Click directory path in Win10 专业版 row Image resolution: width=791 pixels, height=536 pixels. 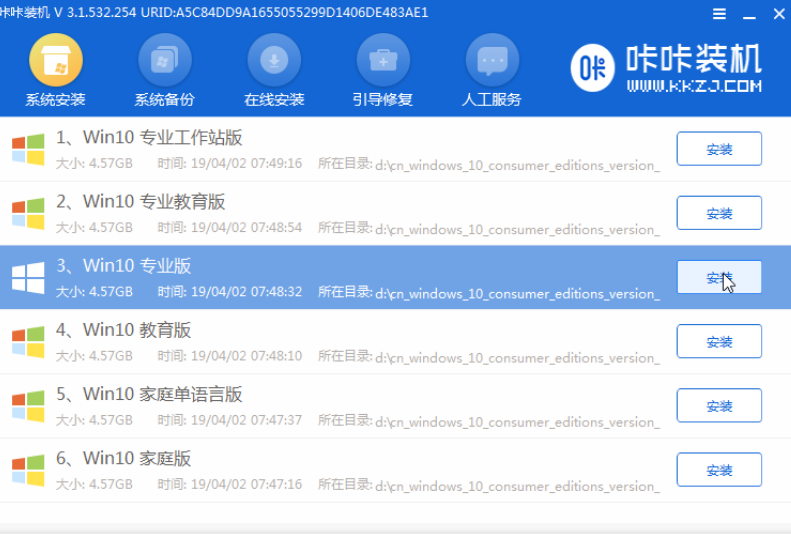518,293
